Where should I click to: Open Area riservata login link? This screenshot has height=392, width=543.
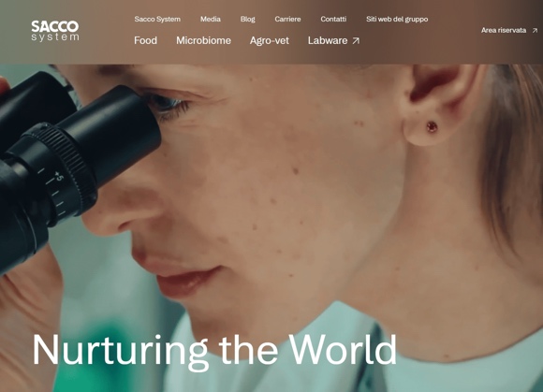coord(509,31)
